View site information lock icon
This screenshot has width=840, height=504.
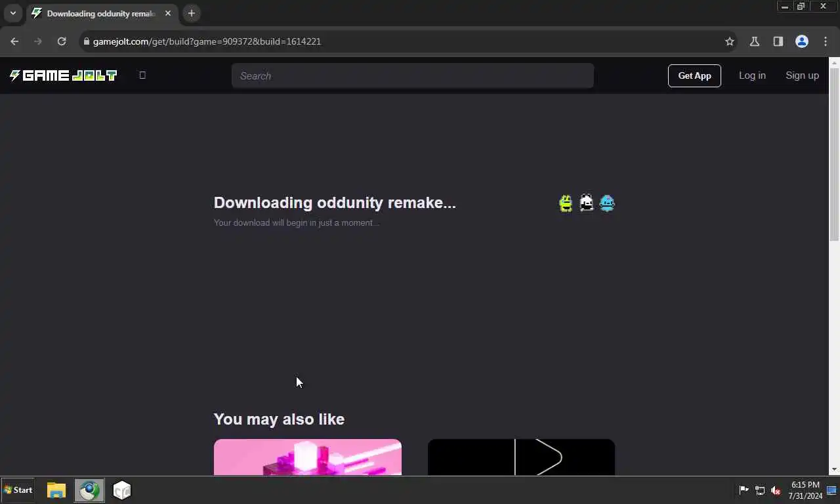click(x=86, y=41)
